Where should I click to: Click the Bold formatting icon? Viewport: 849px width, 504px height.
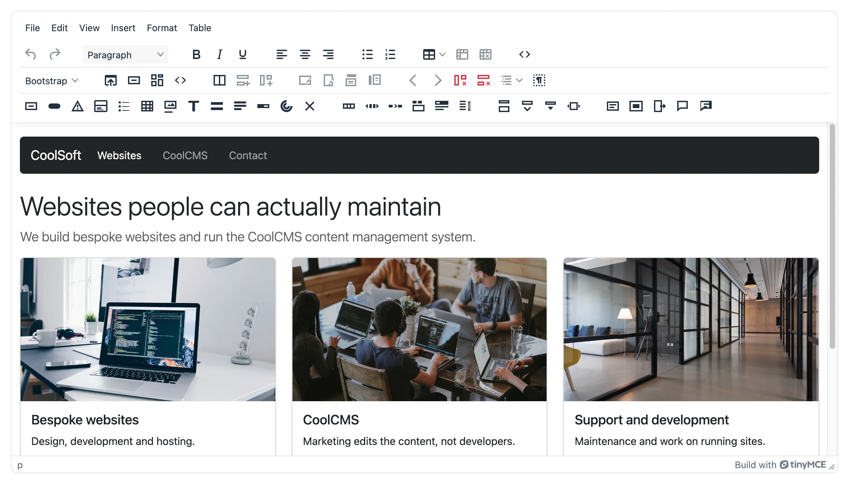tap(196, 54)
